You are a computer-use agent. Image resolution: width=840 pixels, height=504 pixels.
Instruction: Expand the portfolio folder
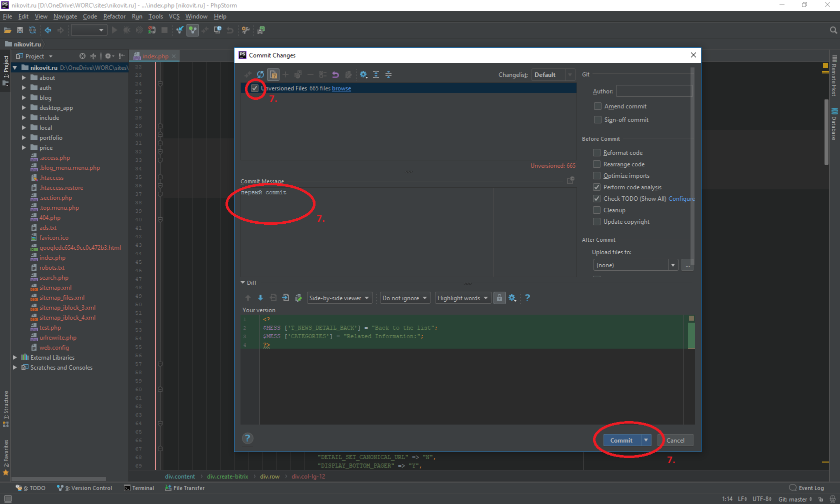point(23,138)
